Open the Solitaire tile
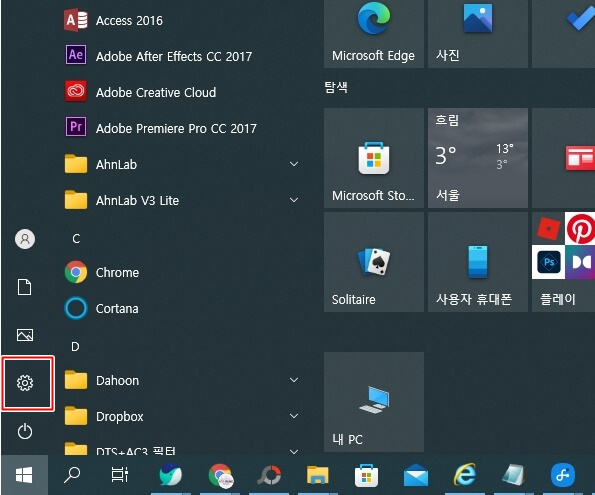This screenshot has height=495, width=595. pyautogui.click(x=374, y=262)
